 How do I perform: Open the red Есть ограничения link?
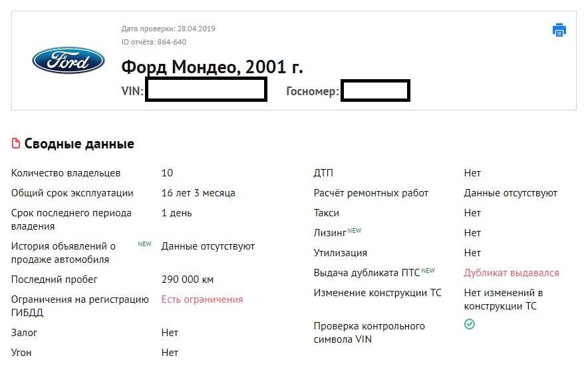(202, 299)
